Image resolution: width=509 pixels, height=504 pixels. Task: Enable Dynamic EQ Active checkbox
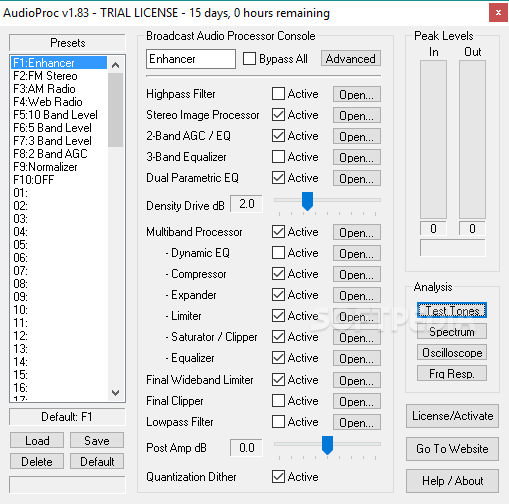click(x=278, y=253)
